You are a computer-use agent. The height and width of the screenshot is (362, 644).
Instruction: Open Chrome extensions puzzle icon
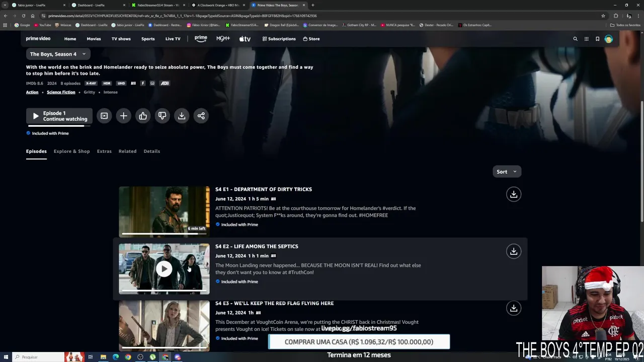pos(615,16)
